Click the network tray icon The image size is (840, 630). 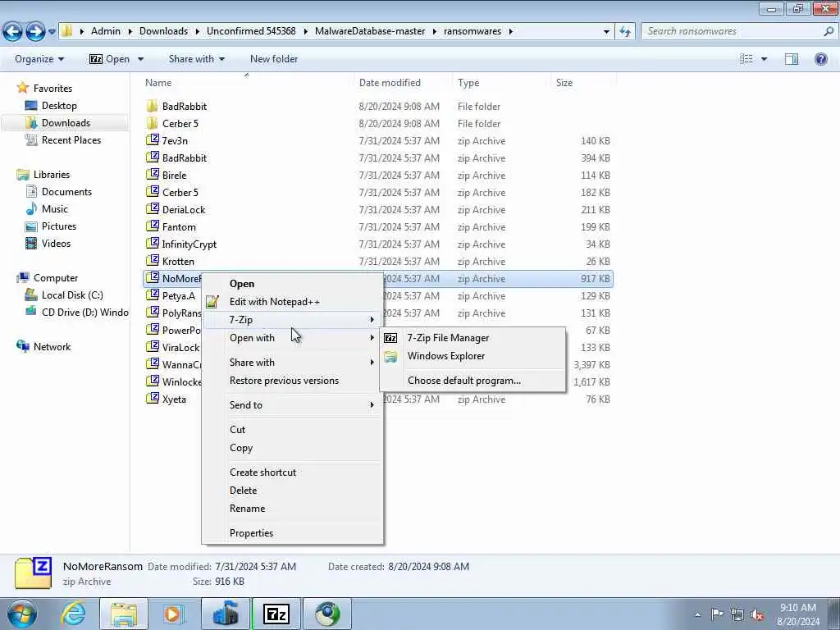pos(737,614)
